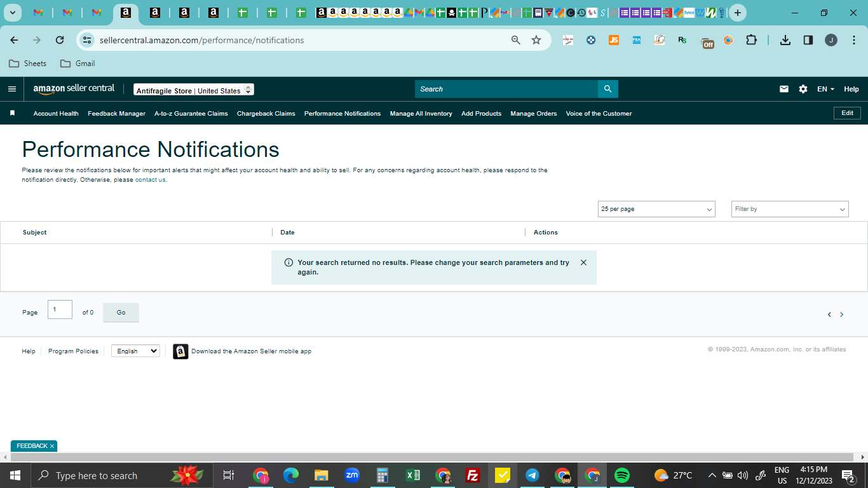Click the Edit button for favorites bar
The width and height of the screenshot is (868, 488).
tap(848, 113)
